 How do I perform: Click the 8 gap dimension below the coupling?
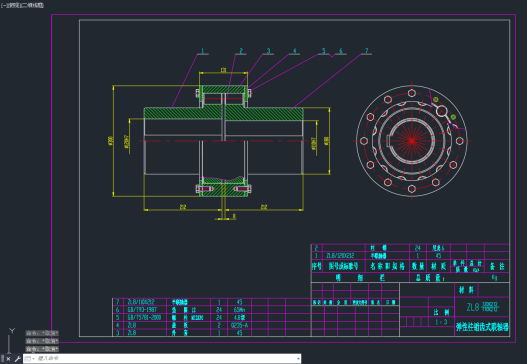point(234,216)
